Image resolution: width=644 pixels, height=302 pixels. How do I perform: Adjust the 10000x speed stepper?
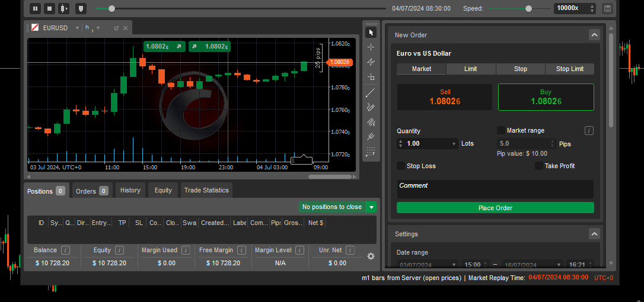(x=592, y=8)
